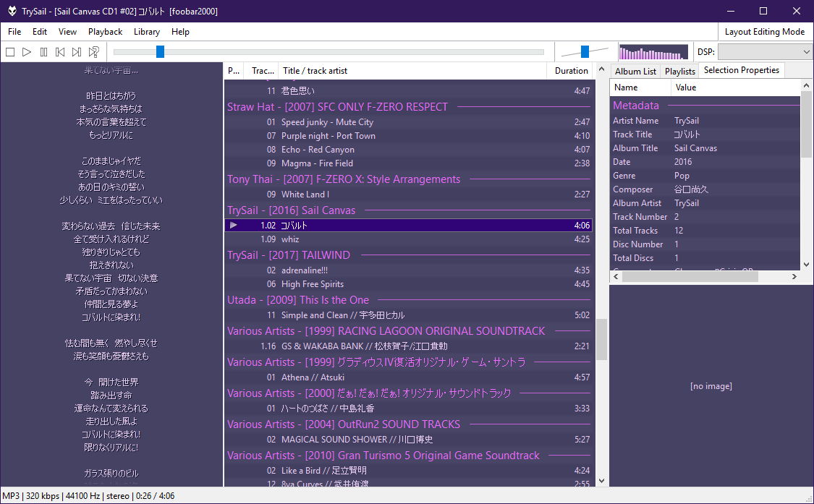Open the File menu
This screenshot has height=504, width=814.
pos(14,32)
